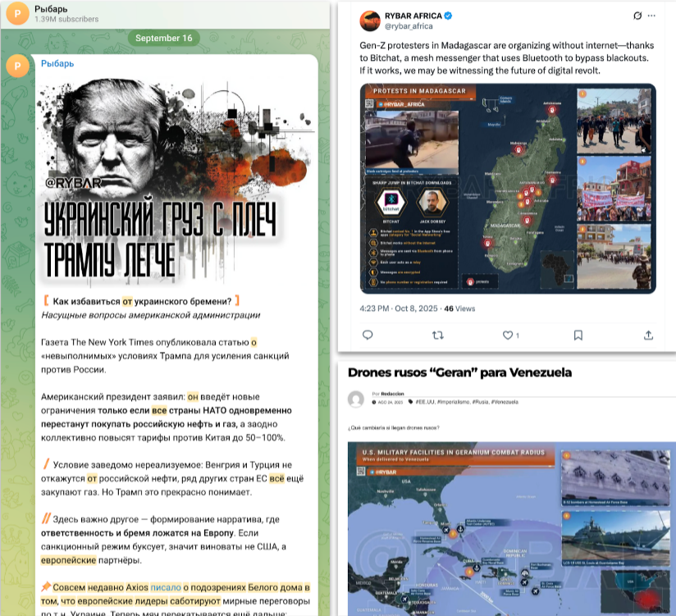Click the blue verified badge

(x=448, y=16)
